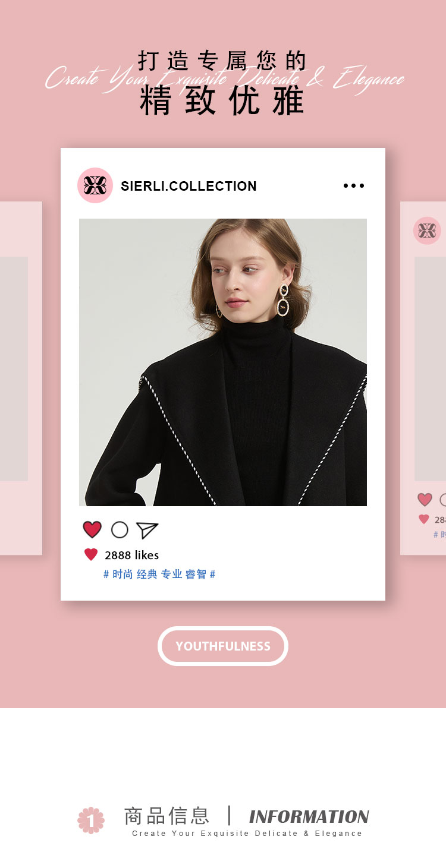Screen dimensions: 446x868
Task: Tap the circle comment icon
Action: (x=120, y=530)
